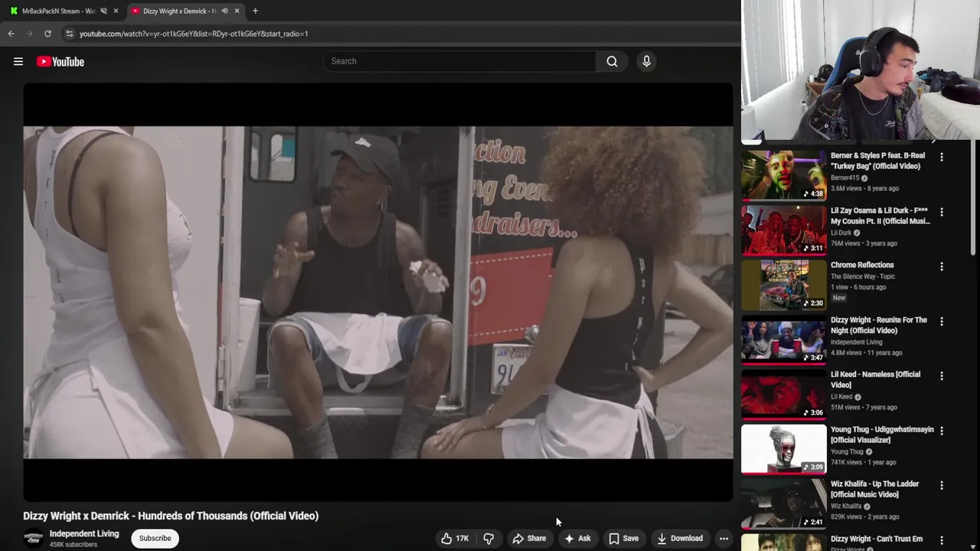Go back in browser history

click(x=11, y=34)
